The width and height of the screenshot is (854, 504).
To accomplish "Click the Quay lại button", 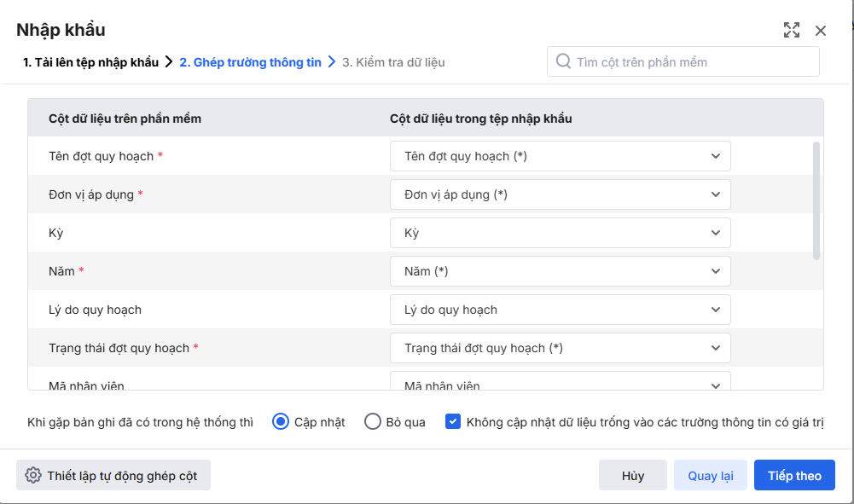I will coord(710,476).
